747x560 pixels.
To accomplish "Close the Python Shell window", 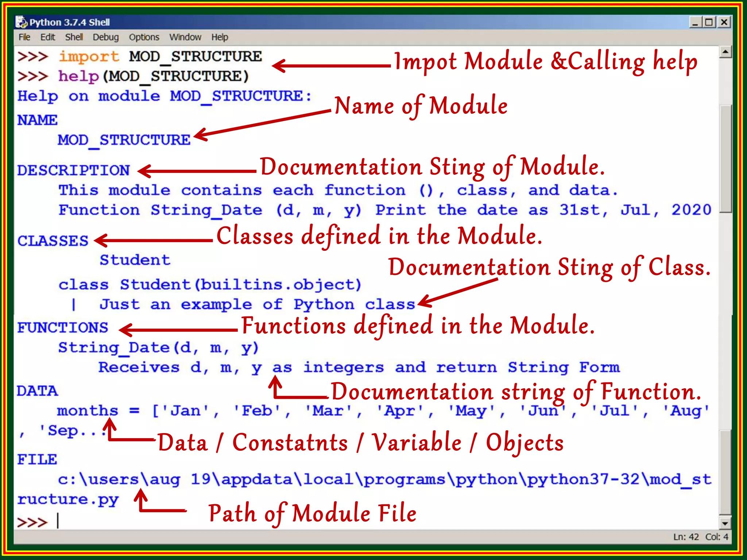I will [x=724, y=22].
